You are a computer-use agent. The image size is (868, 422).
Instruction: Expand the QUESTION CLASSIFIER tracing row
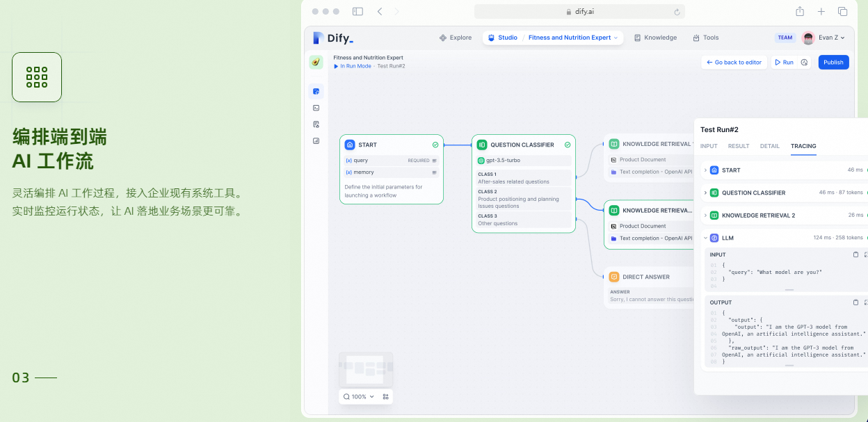[x=705, y=193]
